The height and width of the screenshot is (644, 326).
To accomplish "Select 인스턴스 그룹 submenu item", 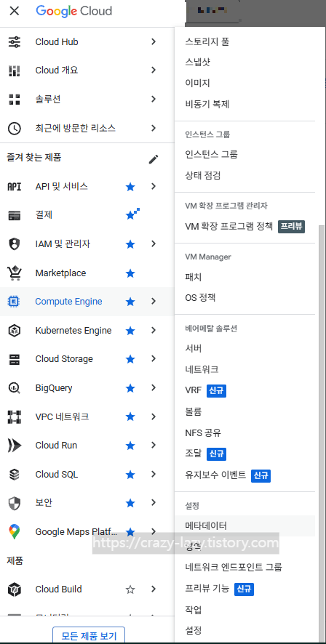I will coord(211,154).
